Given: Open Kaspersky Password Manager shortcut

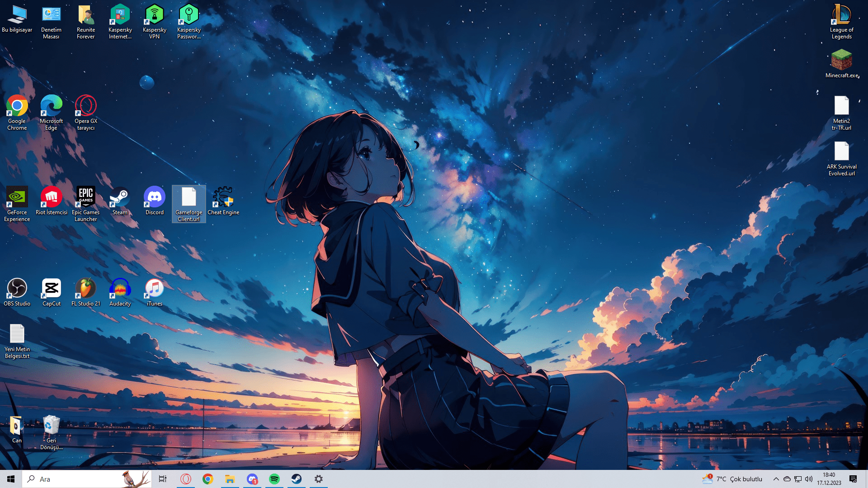Looking at the screenshot, I should click(x=189, y=22).
